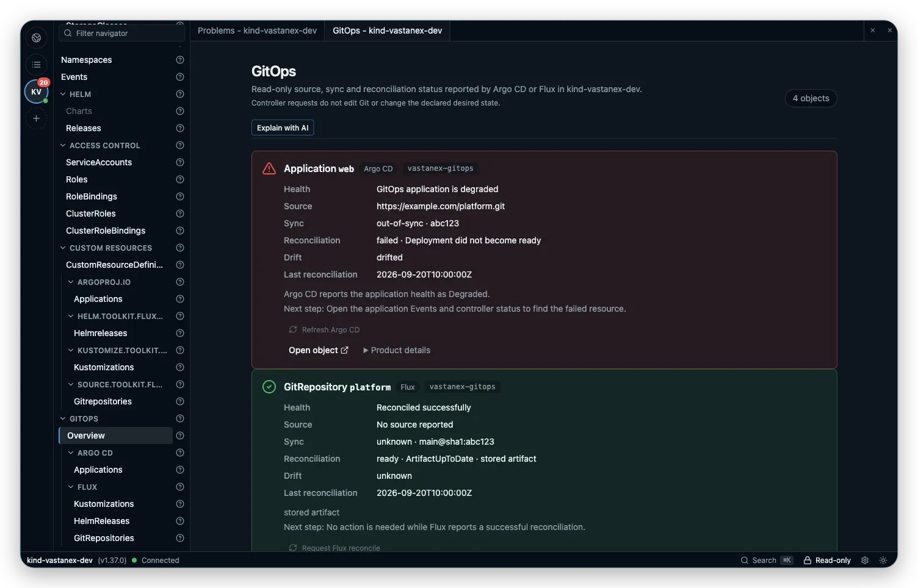Open Applications under ARGO CD
Screen dimensions: 918x588
click(x=98, y=470)
